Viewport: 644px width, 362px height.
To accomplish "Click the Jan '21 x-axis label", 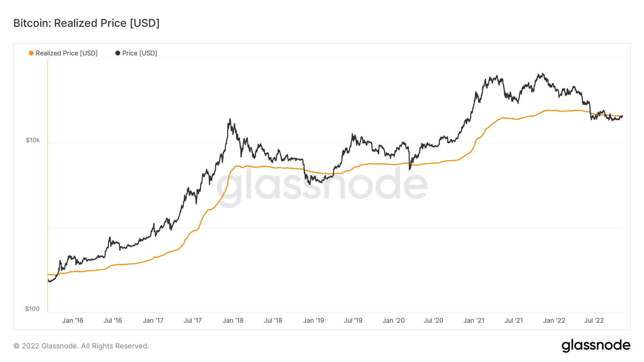I will click(474, 321).
